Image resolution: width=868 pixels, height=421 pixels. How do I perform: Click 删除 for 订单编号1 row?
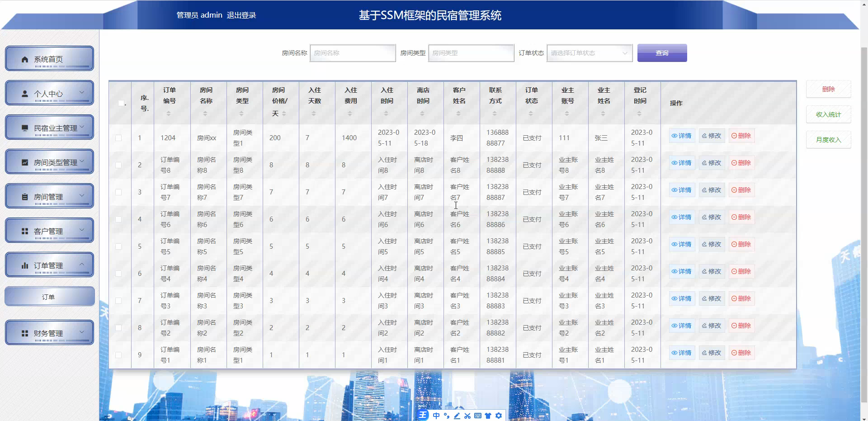[x=741, y=353]
